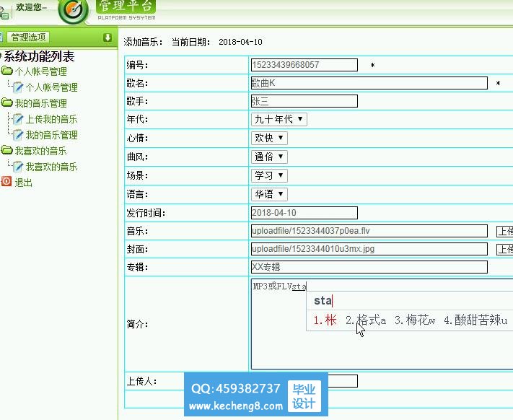Click the notepad icon beside 我喜欢的音乐 sub-item
Image resolution: width=513 pixels, height=420 pixels.
pyautogui.click(x=17, y=167)
